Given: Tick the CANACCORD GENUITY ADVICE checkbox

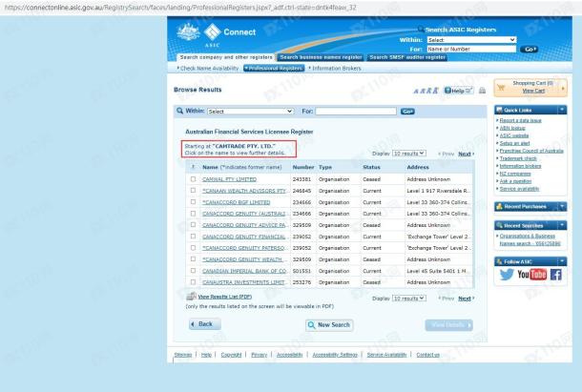Looking at the screenshot, I should [193, 225].
